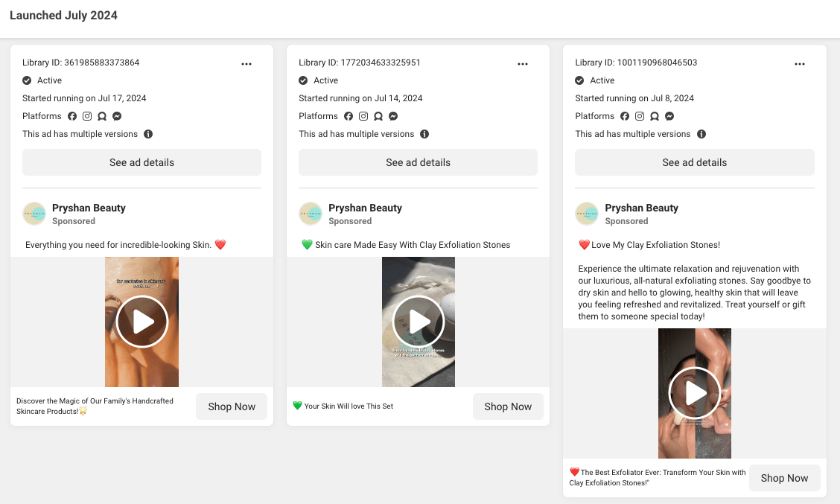The width and height of the screenshot is (840, 504).
Task: Click info icon beside multiple versions, second ad
Action: [424, 134]
